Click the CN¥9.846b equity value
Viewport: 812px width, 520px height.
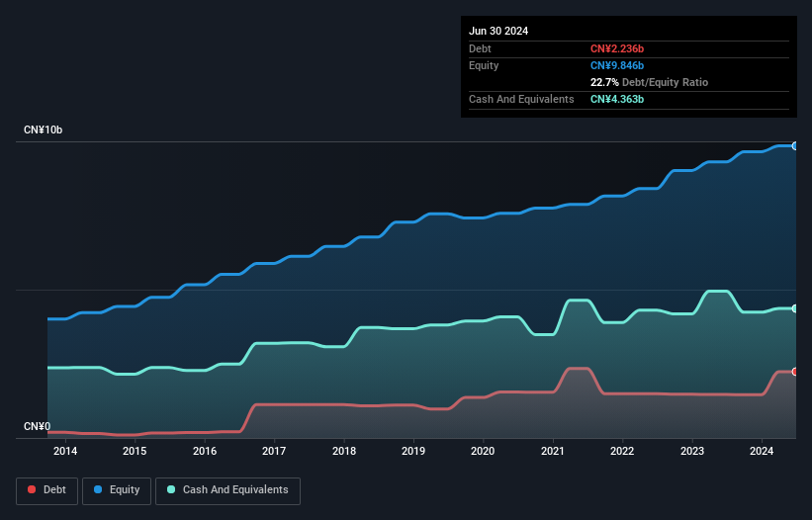[x=617, y=65]
